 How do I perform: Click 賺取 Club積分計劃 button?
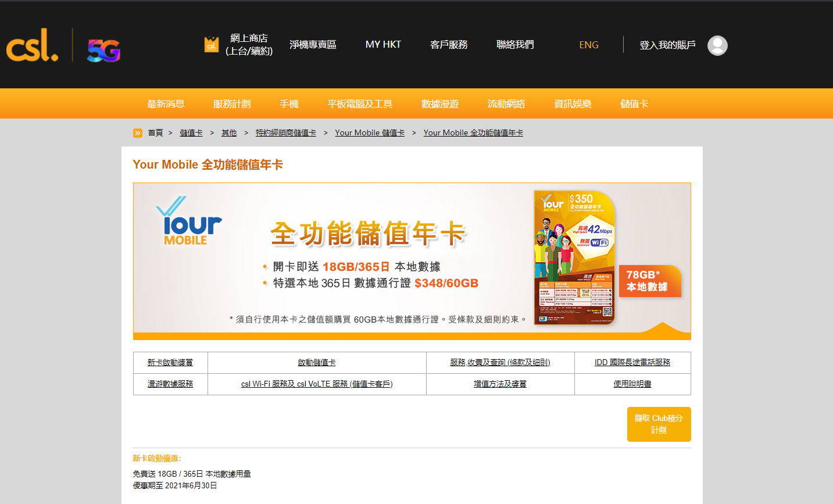coord(659,424)
